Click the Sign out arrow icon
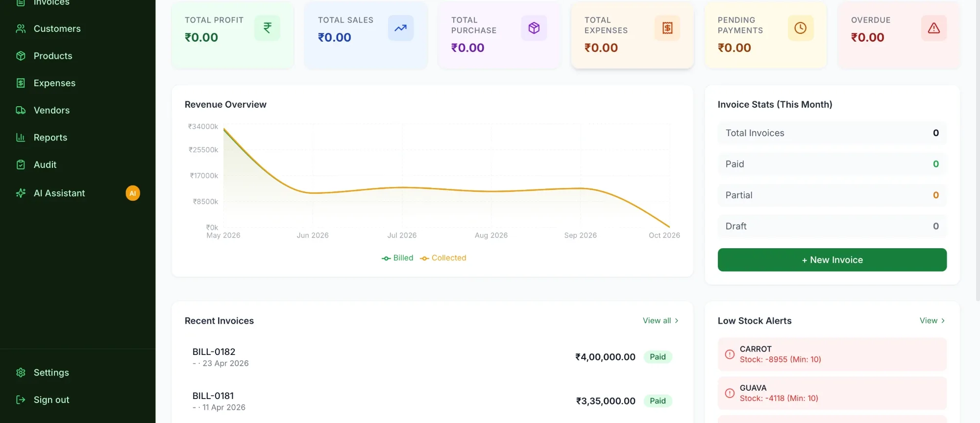Screen dimensions: 980x423 (21, 400)
